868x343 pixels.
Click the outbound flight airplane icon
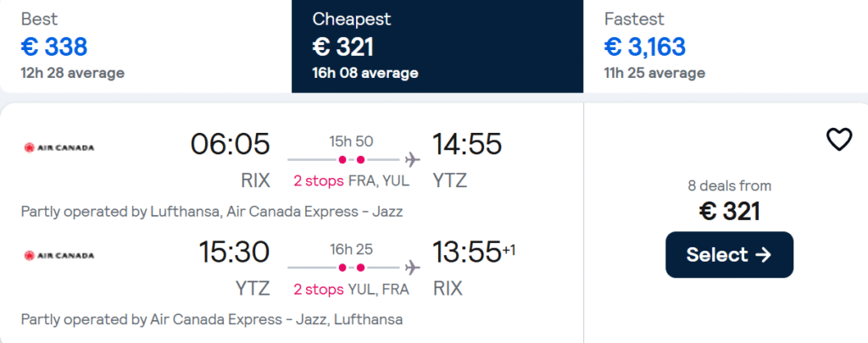tap(413, 159)
